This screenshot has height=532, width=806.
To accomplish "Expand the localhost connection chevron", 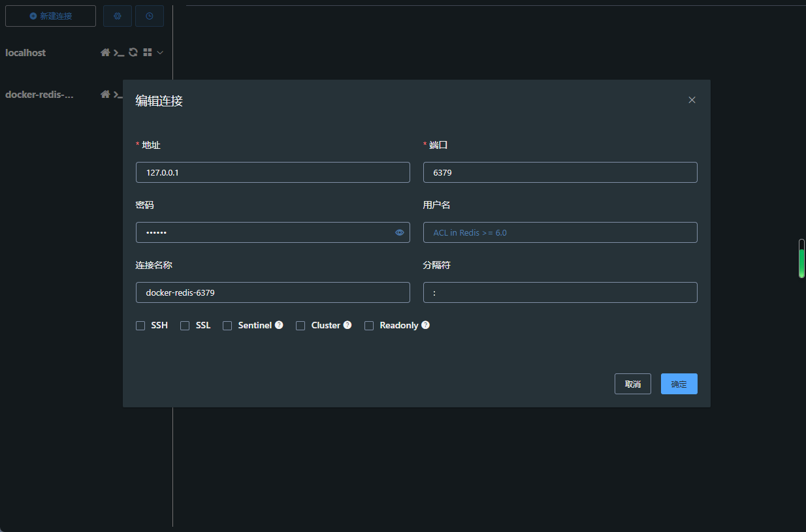I will click(x=160, y=53).
